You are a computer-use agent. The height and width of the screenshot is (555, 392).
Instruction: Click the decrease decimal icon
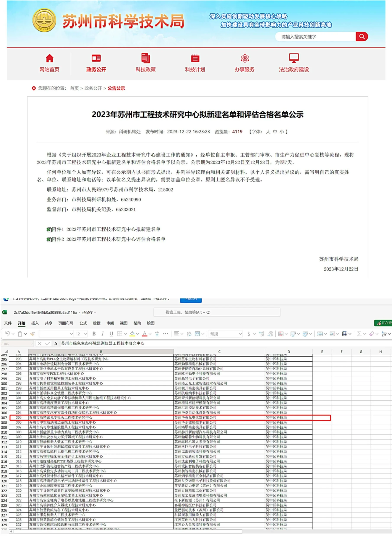(x=270, y=334)
